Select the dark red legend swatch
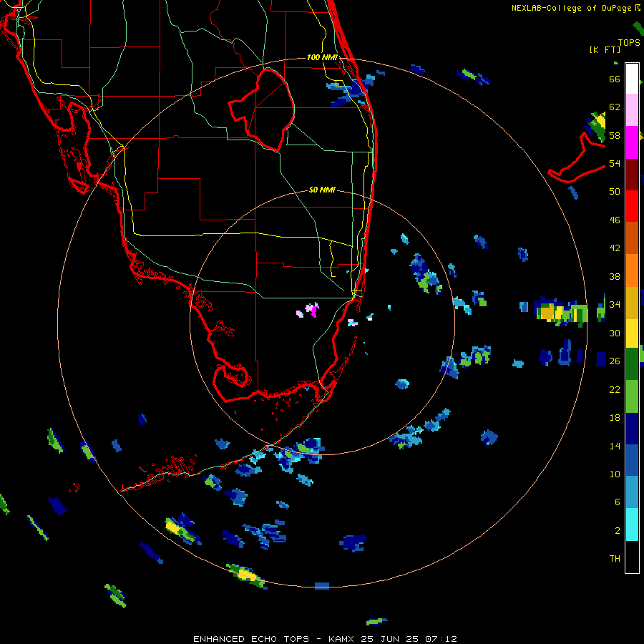The height and width of the screenshot is (644, 644). click(x=632, y=174)
